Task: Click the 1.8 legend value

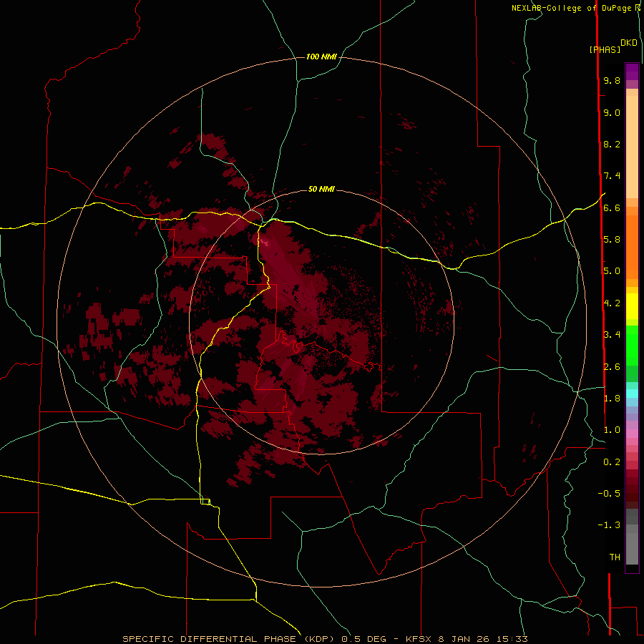Action: (x=612, y=399)
